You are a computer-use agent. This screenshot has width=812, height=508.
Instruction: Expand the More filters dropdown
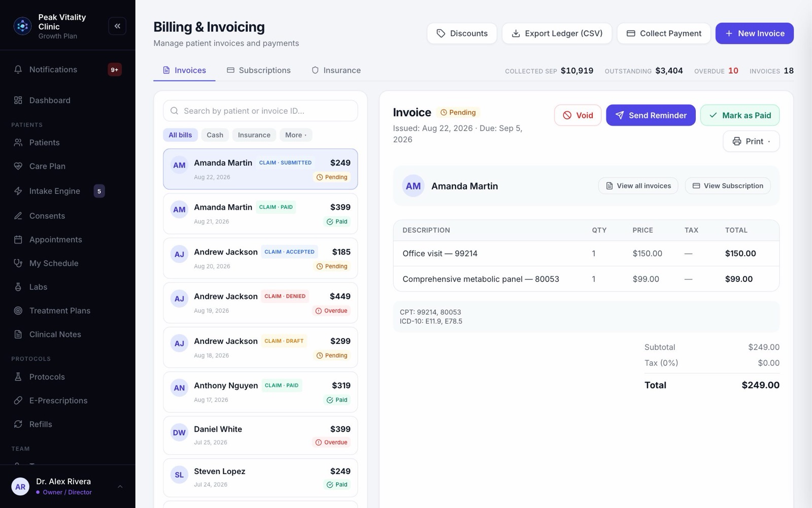tap(296, 135)
